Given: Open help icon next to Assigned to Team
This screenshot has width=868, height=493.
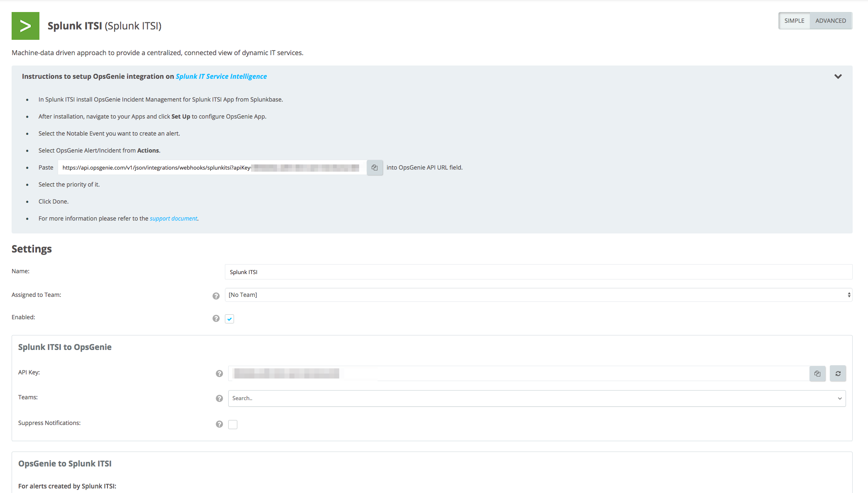Looking at the screenshot, I should point(216,296).
